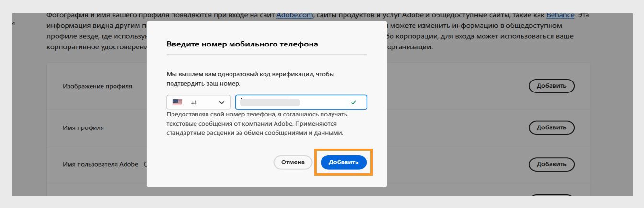Click Добавить for Имя профиля row
644x208 pixels.
pos(552,127)
